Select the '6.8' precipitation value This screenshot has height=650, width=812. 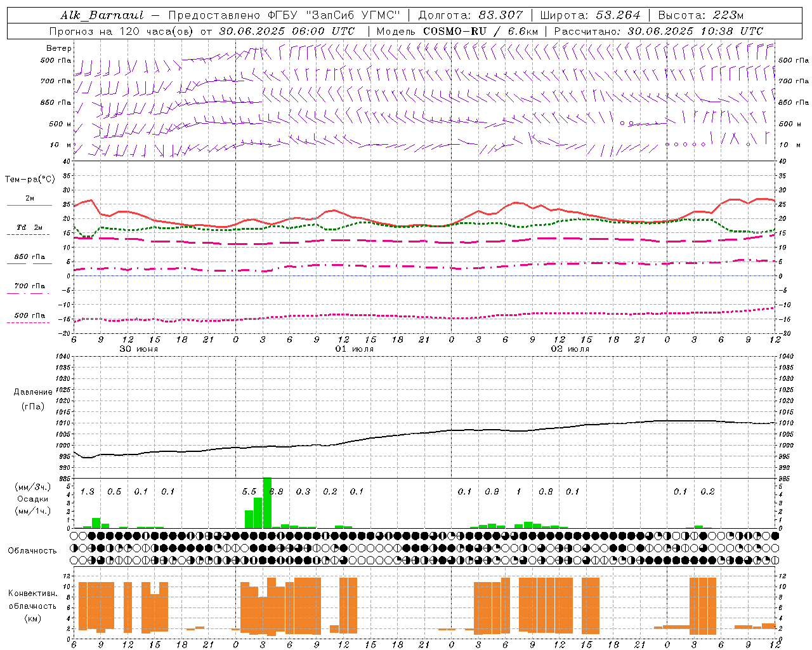click(277, 492)
